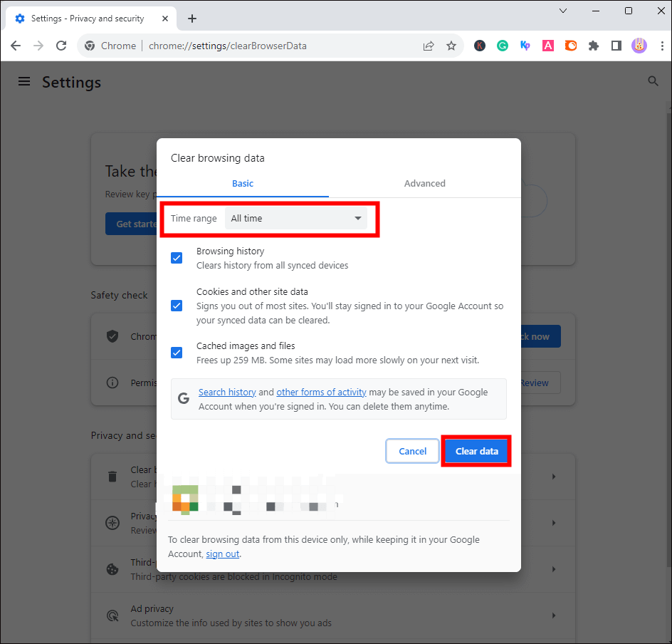This screenshot has height=644, width=672.
Task: Open the dark K extension icon
Action: (480, 46)
